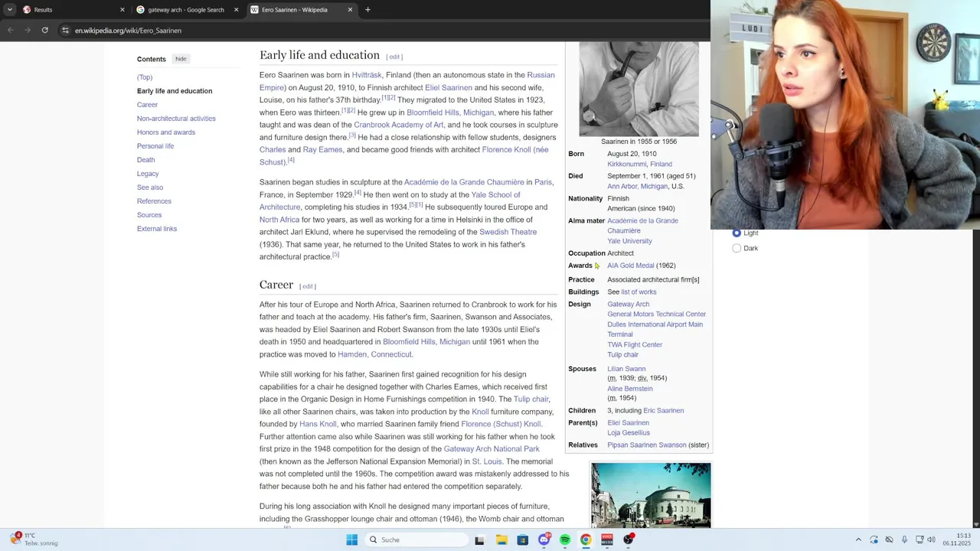Jump to Personal life section
980x551 pixels.
(x=155, y=146)
